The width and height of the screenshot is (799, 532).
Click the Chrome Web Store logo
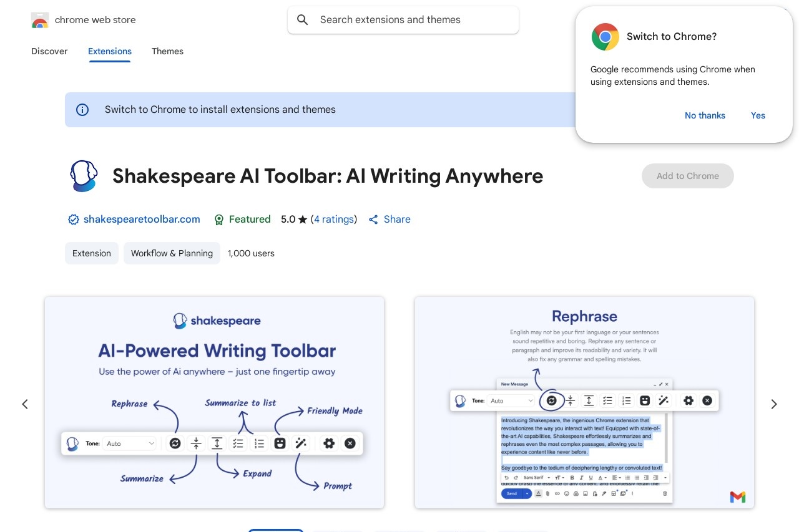coord(40,20)
